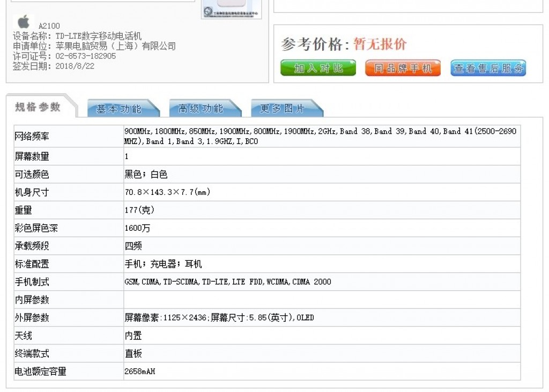The width and height of the screenshot is (549, 392).
Task: Switch to the 基本功能 tab
Action: (119, 109)
